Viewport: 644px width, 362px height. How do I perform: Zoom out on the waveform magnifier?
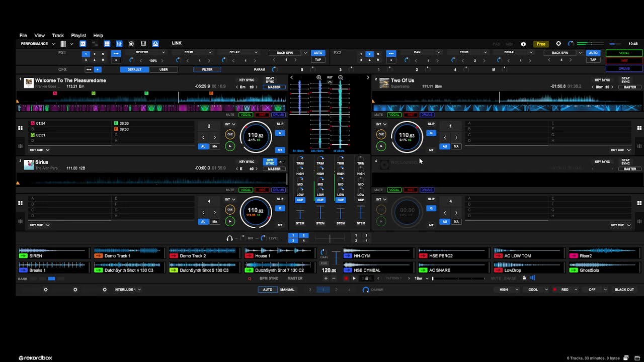pyautogui.click(x=341, y=77)
